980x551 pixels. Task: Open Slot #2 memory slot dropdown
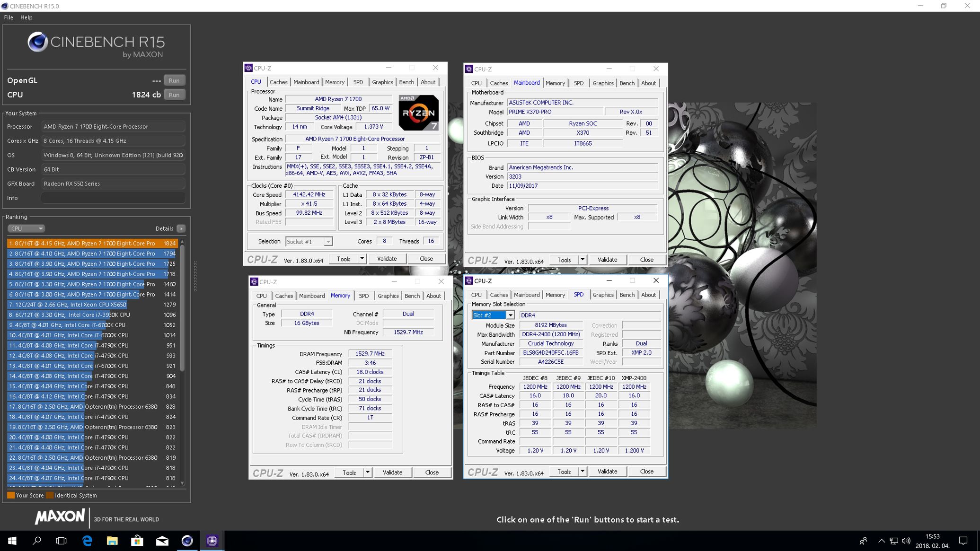pos(493,315)
